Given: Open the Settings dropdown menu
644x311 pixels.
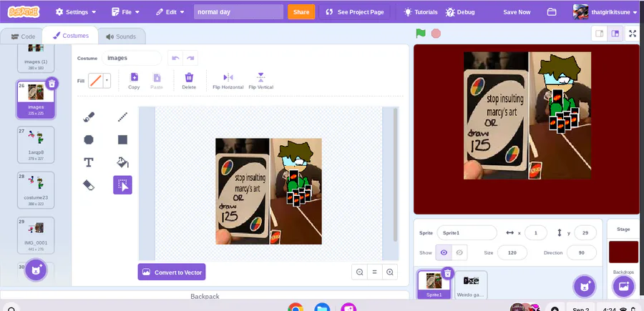Looking at the screenshot, I should point(76,12).
